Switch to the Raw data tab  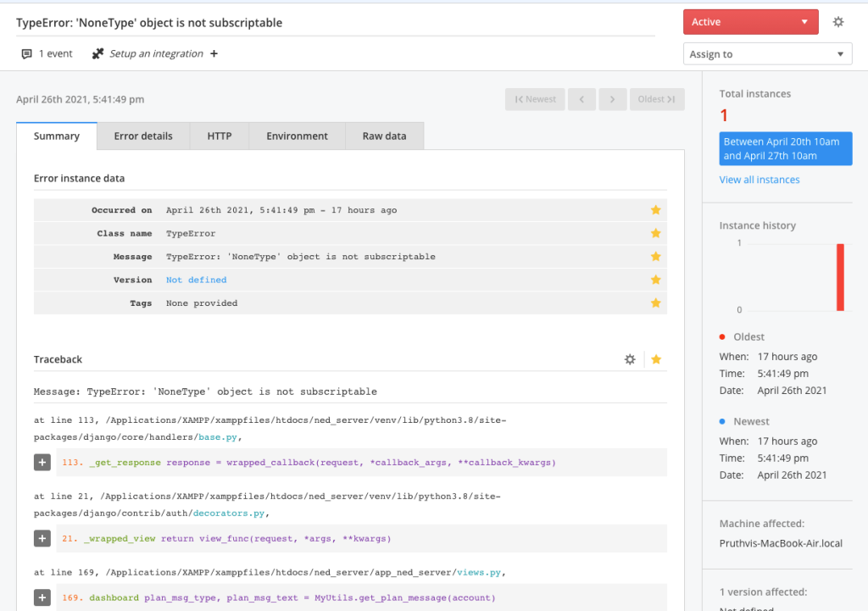384,136
